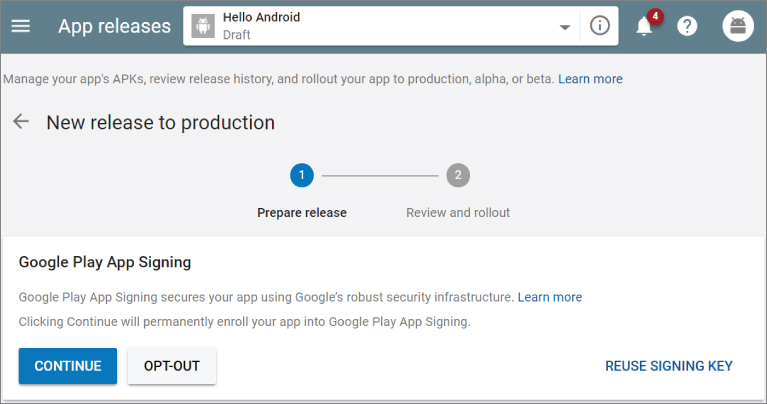Show notifications via bell icon
Screen dimensions: 767x404
(644, 27)
